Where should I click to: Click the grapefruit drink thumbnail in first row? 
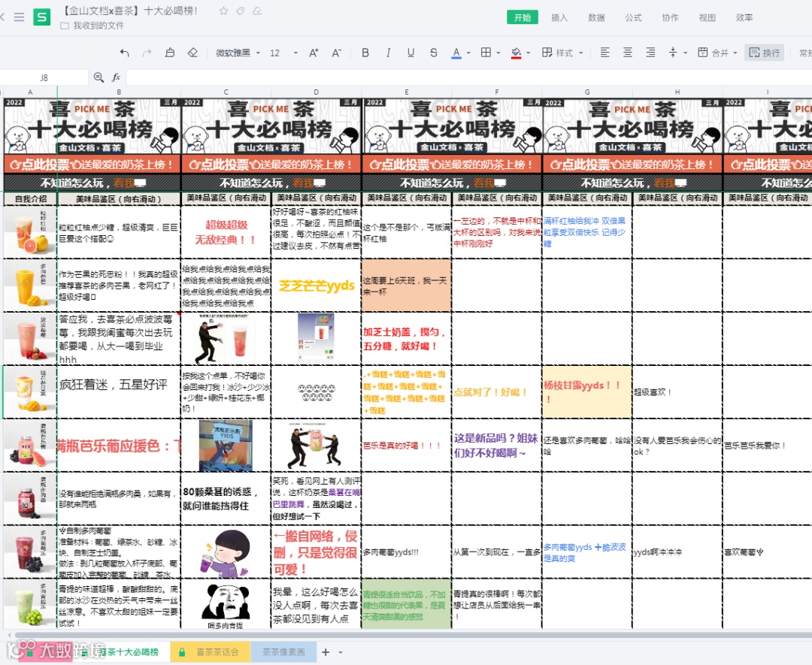point(30,233)
